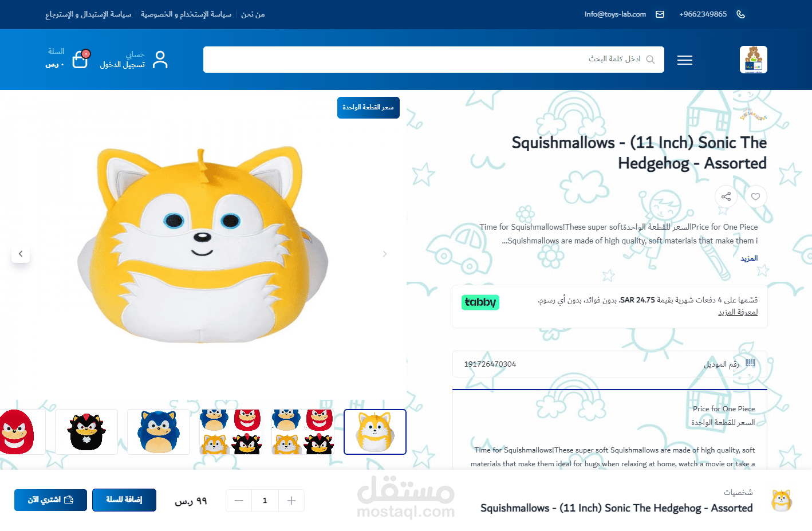The width and height of the screenshot is (812, 531).
Task: Select the blue Sonic thumbnail
Action: (x=159, y=432)
